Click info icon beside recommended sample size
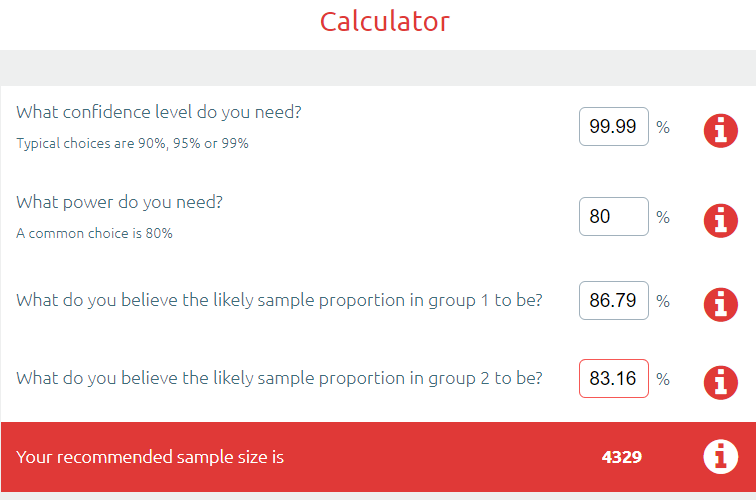Image resolution: width=756 pixels, height=500 pixels. [720, 457]
